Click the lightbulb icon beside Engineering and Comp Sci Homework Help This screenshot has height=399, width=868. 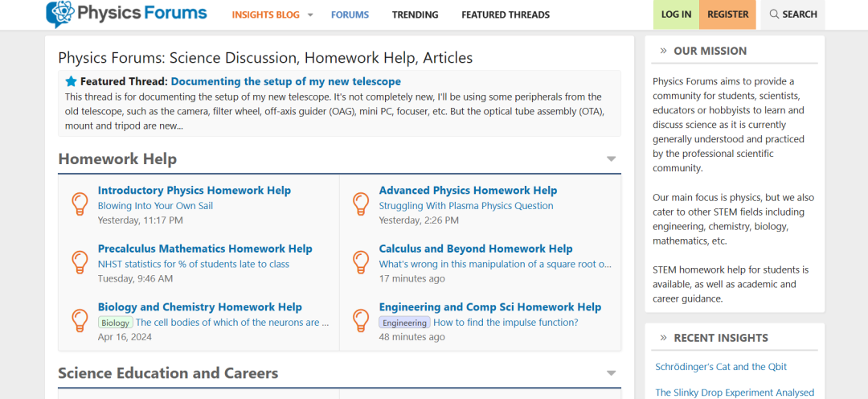point(361,320)
